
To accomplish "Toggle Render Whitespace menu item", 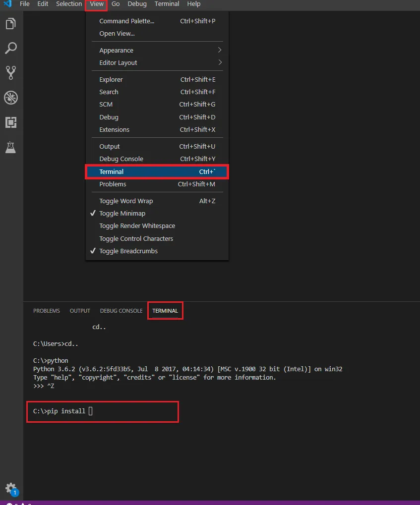I will tap(157, 226).
